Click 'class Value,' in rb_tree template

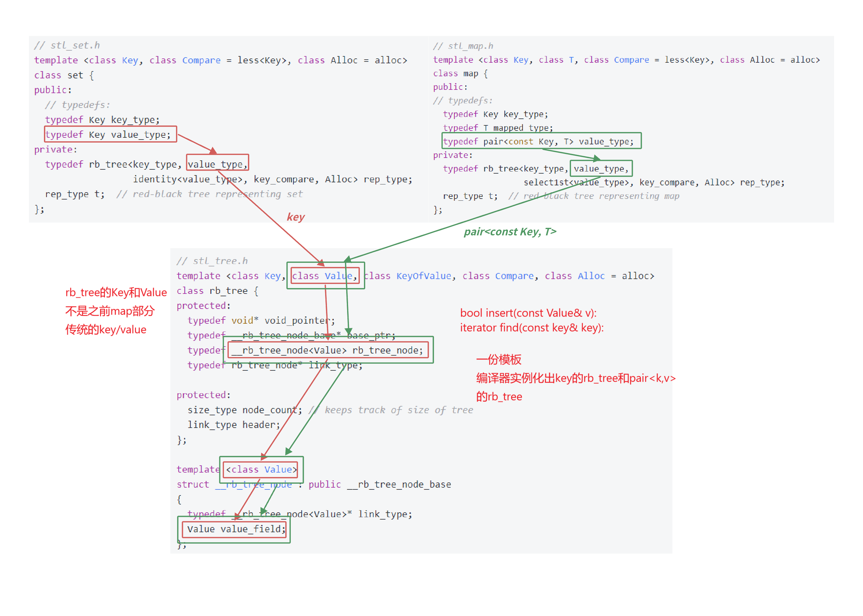(x=325, y=276)
